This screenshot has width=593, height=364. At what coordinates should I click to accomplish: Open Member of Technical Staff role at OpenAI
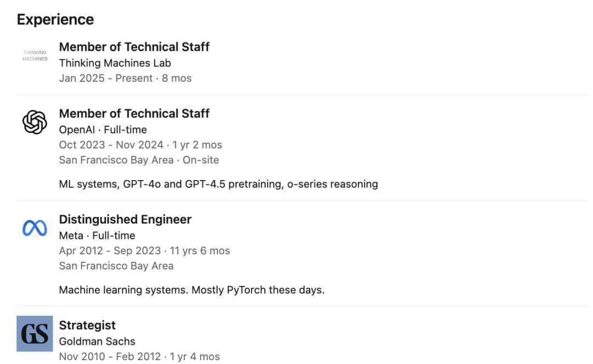point(134,114)
